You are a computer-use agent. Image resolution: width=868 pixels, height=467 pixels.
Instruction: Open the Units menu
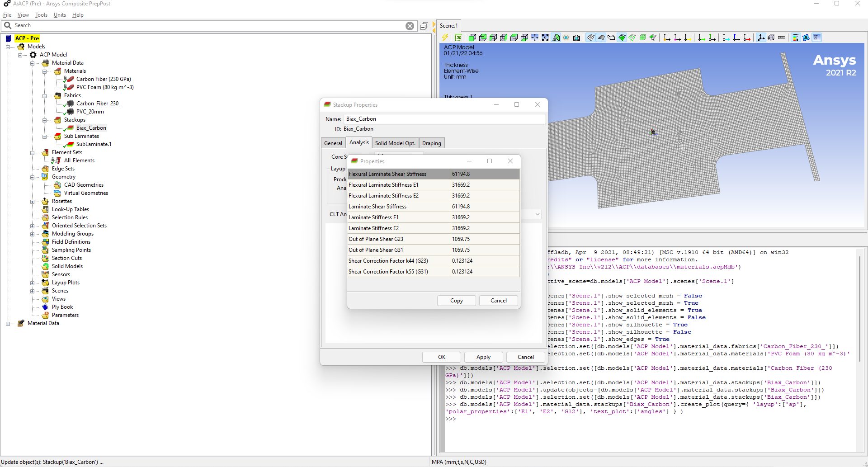60,15
